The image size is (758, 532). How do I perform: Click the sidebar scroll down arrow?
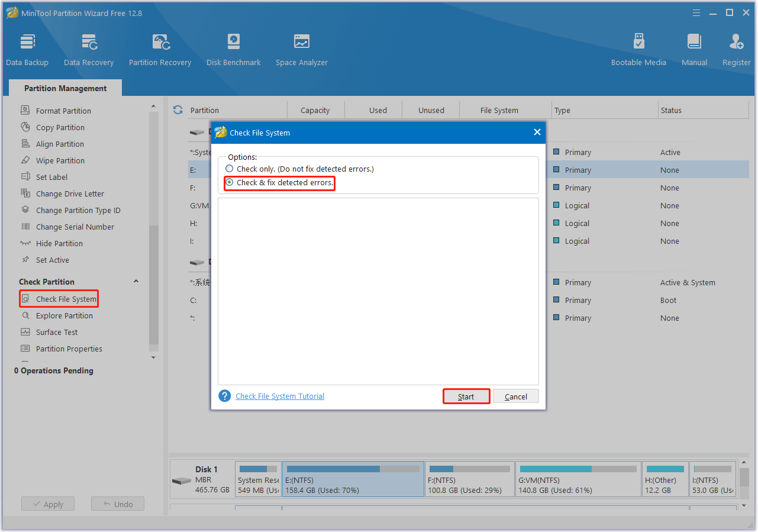pyautogui.click(x=154, y=357)
